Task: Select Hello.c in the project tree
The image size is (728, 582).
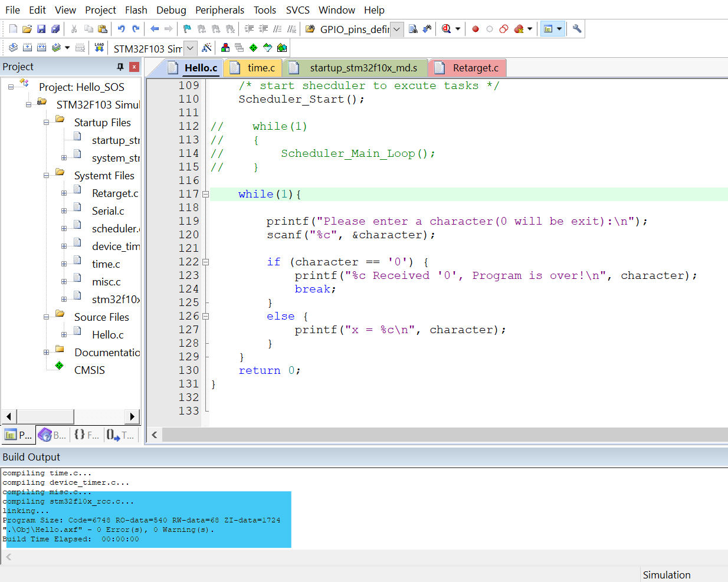Action: (x=107, y=334)
